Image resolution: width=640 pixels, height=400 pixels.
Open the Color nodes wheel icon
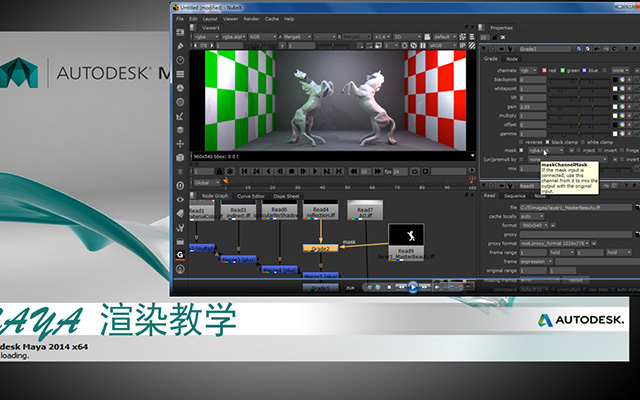pyautogui.click(x=180, y=88)
